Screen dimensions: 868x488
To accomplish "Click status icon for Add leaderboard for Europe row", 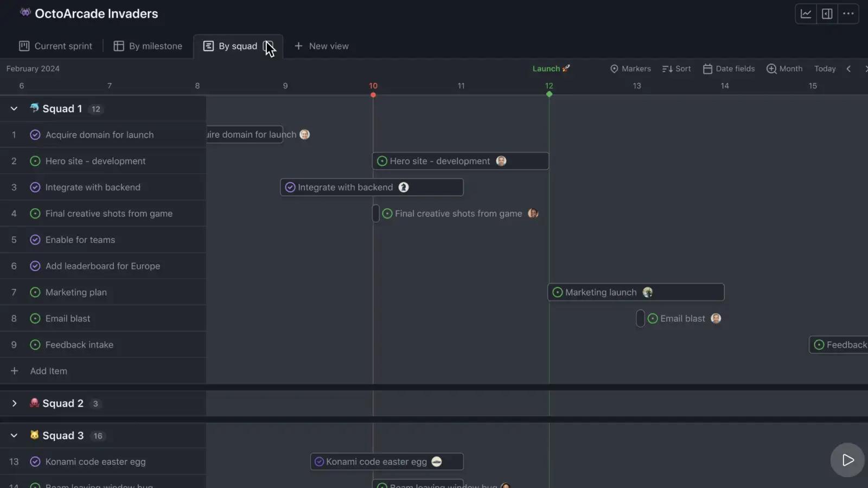I will (x=35, y=266).
